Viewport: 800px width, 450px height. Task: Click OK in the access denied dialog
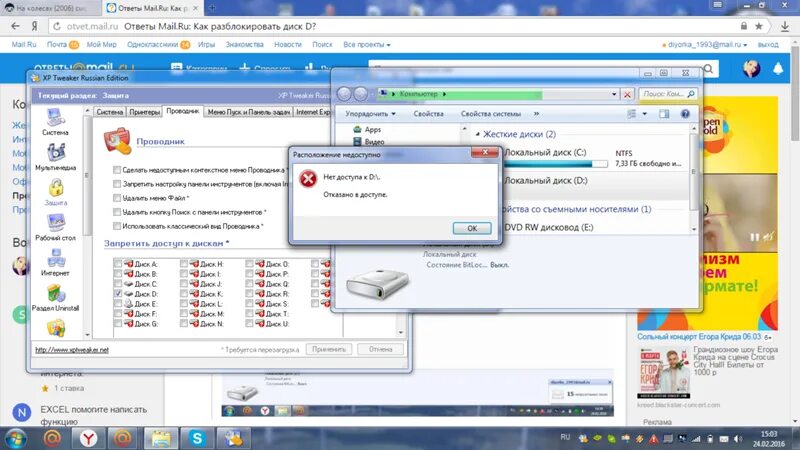(472, 228)
